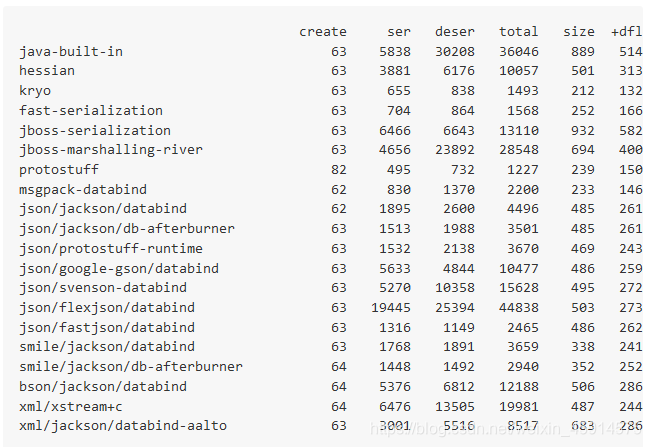
Task: Click deser value 10358 for json/svenson-databind
Action: [x=455, y=288]
